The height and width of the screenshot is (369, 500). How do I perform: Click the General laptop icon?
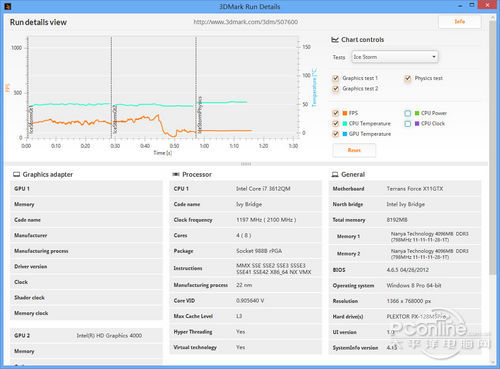pos(335,174)
